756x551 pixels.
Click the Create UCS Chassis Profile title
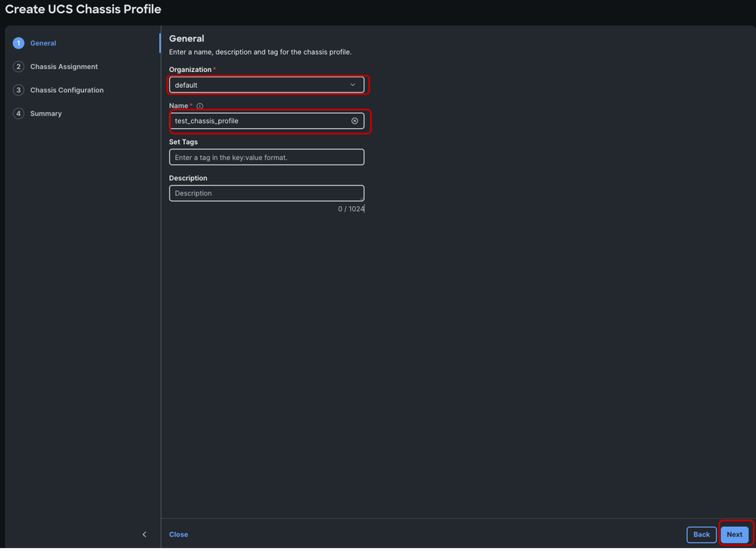[x=83, y=9]
